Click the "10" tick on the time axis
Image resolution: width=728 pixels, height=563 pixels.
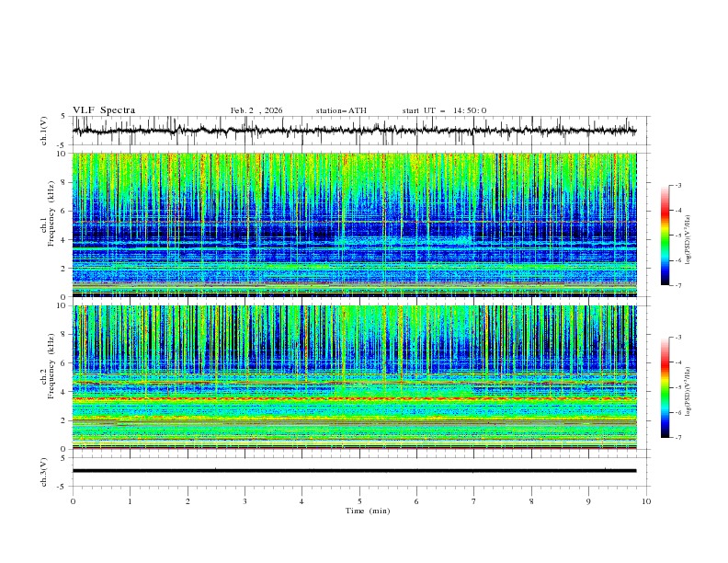pos(646,501)
